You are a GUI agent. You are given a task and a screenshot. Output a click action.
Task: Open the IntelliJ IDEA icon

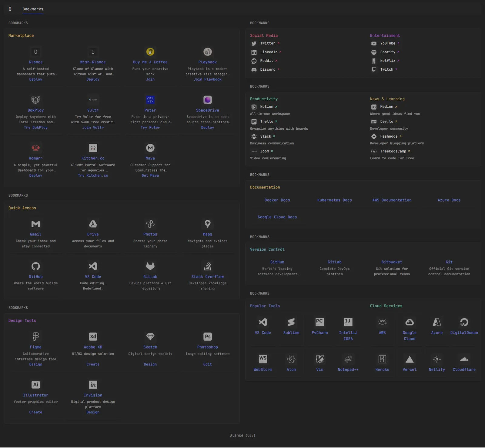348,322
